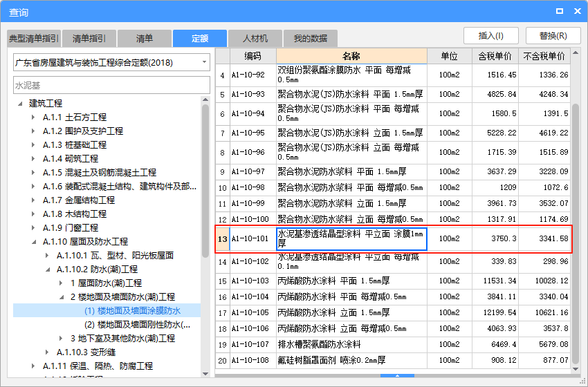Click the 编码 column header
Screen dimensions: 588x387
click(252, 56)
